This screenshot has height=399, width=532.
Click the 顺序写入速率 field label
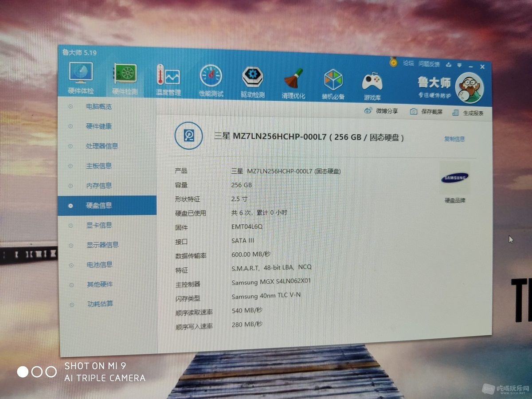click(x=194, y=326)
